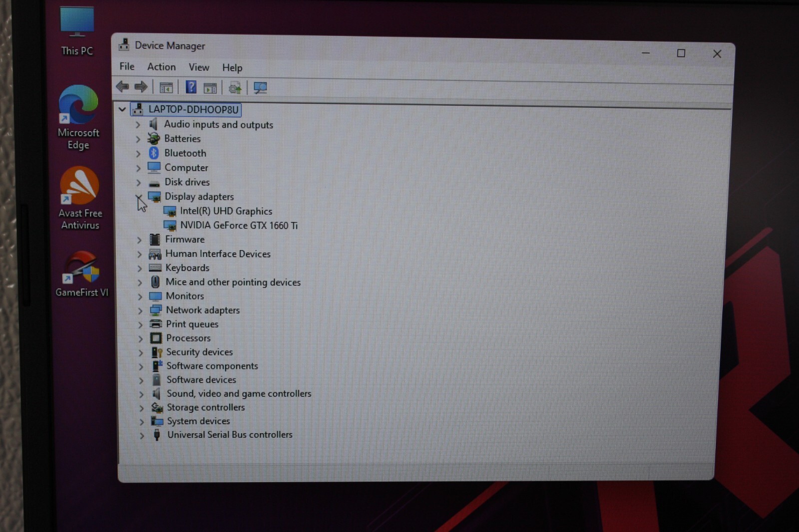Click the blue Help toolbar icon
Image resolution: width=799 pixels, height=532 pixels.
191,87
